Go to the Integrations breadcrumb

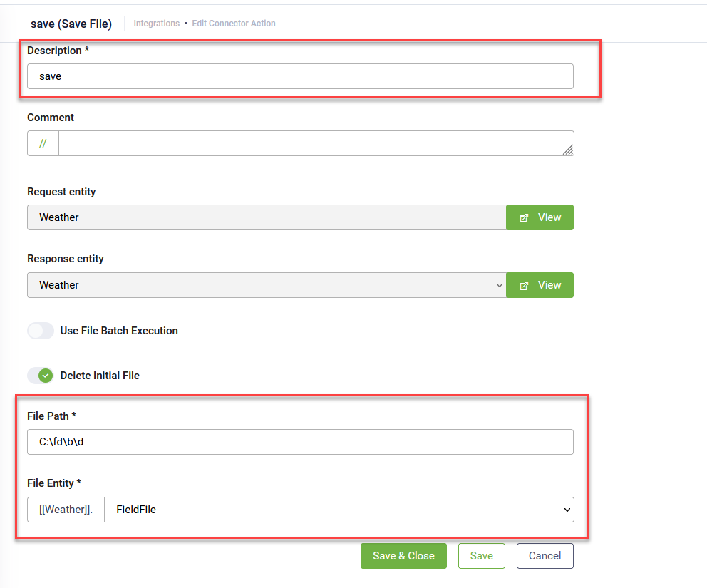pyautogui.click(x=157, y=24)
